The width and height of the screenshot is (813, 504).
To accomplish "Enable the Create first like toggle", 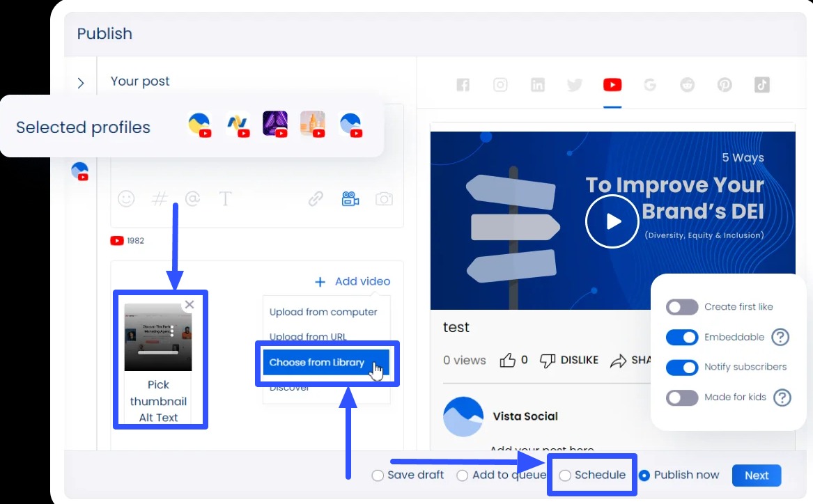I will 681,307.
